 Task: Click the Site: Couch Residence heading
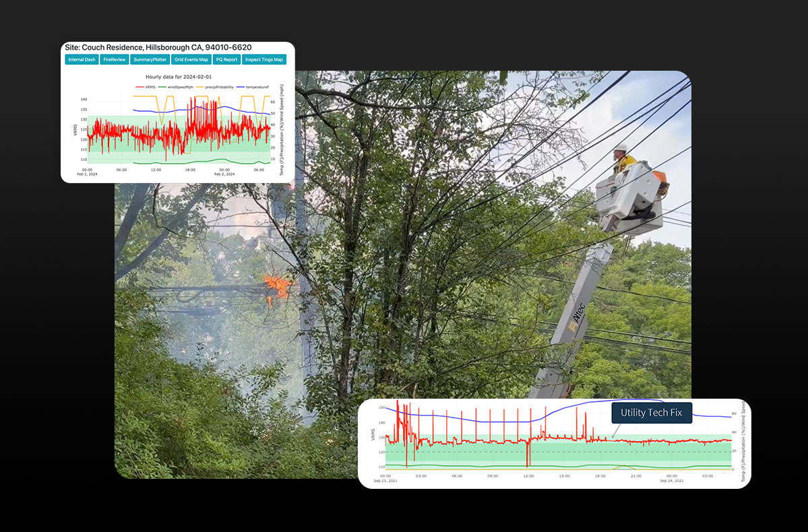[158, 47]
